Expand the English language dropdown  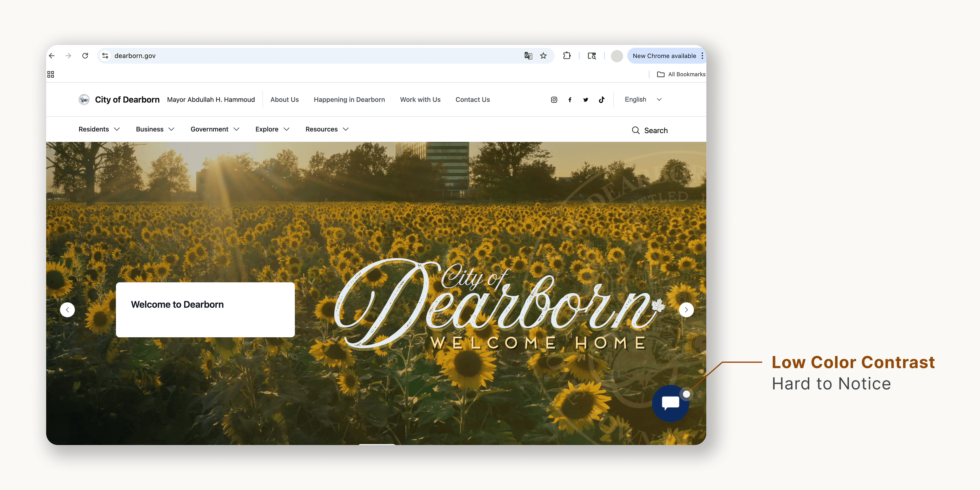(643, 100)
